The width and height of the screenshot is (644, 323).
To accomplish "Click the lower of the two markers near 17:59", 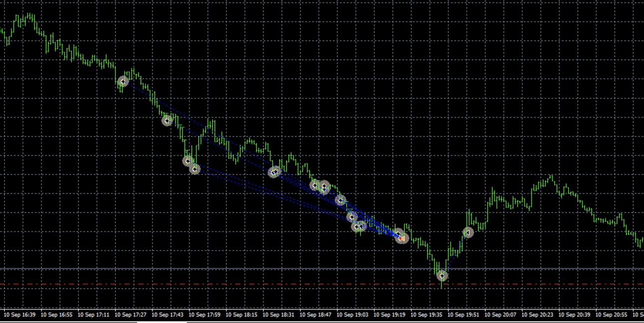I will tap(195, 169).
